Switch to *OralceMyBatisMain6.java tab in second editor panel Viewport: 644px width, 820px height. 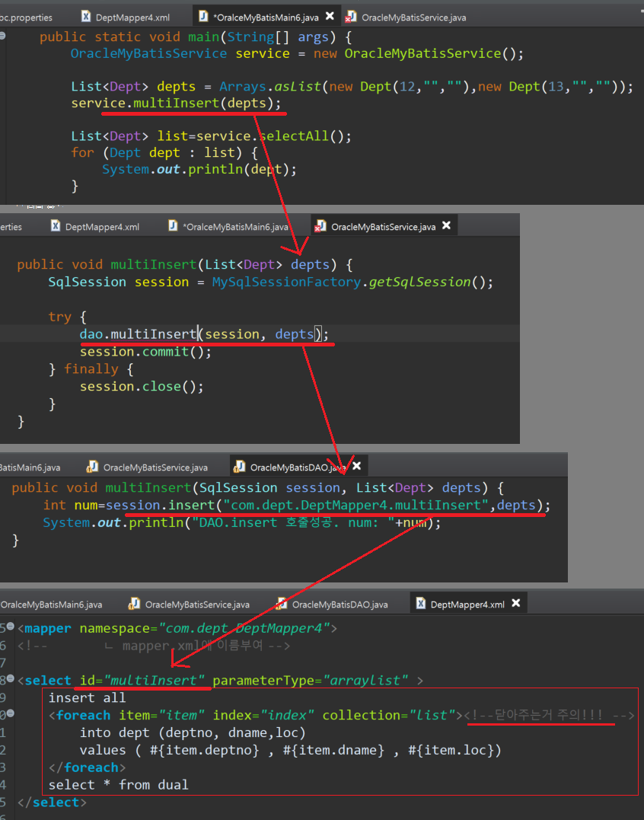click(234, 227)
